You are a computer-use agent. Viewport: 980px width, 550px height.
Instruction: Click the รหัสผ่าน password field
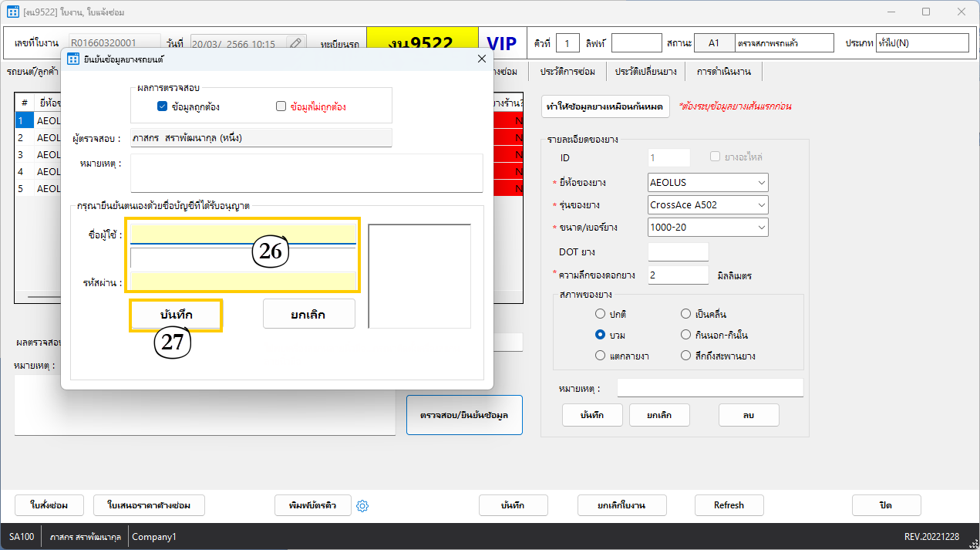[x=243, y=281]
